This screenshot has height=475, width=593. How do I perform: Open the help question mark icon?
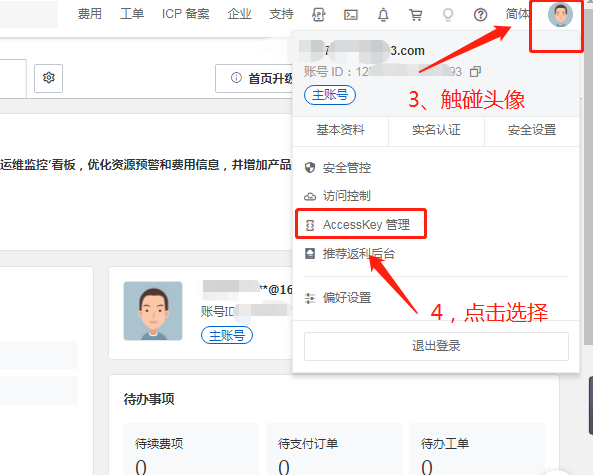tap(480, 15)
